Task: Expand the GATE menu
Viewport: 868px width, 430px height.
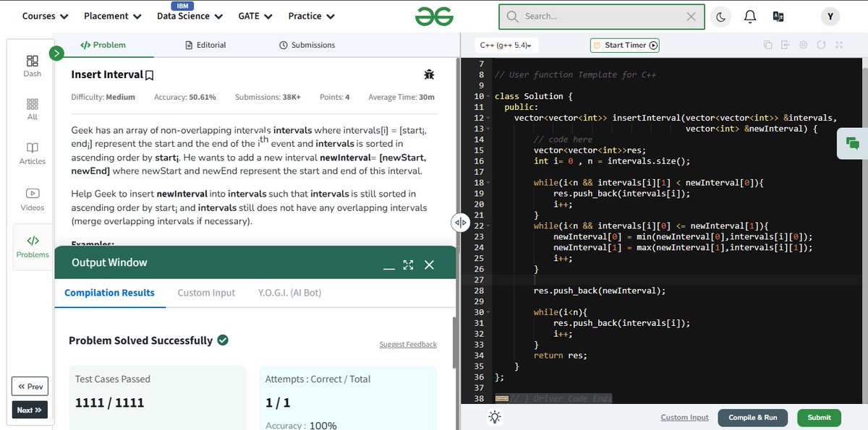Action: 255,16
